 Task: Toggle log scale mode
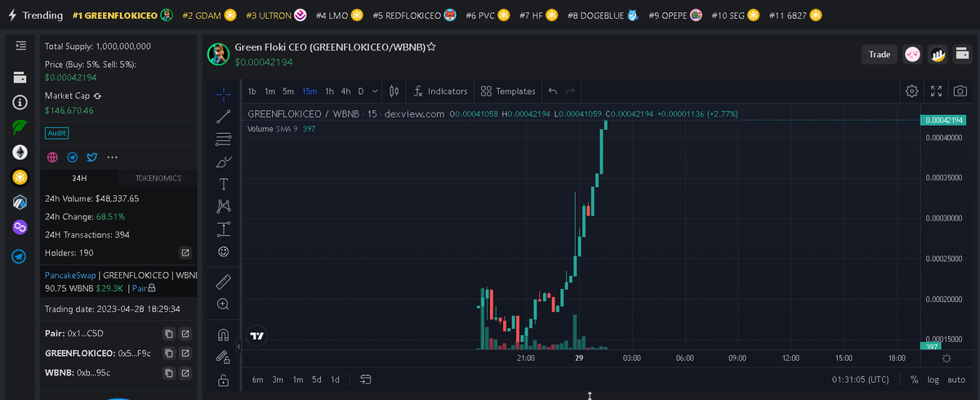933,380
